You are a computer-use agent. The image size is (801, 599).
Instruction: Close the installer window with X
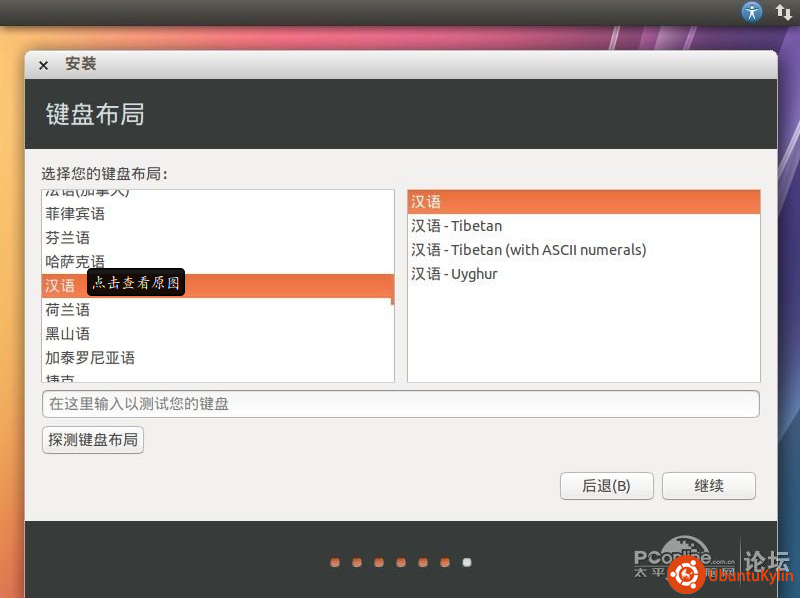click(43, 65)
